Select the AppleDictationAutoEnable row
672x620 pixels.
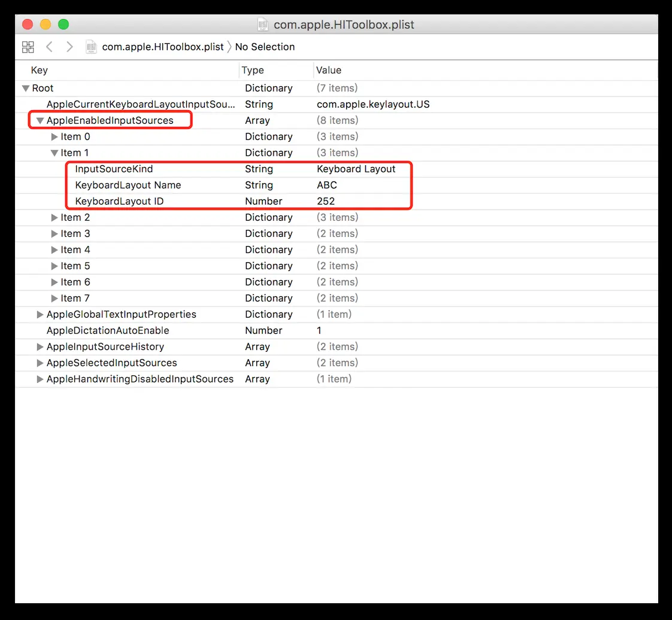point(107,330)
